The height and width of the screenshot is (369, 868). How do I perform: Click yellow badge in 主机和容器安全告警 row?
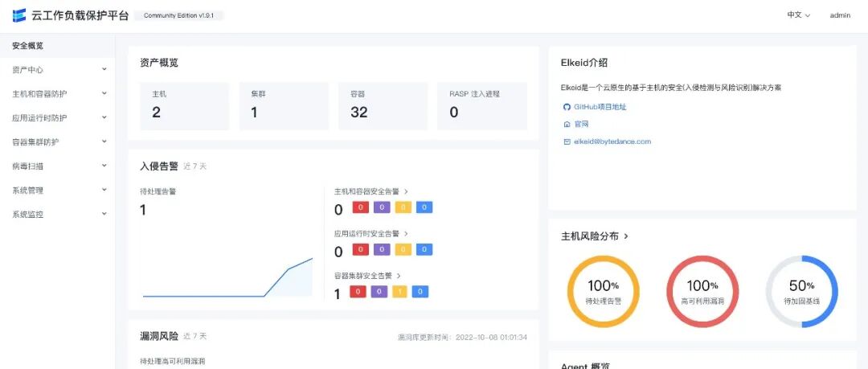tap(403, 207)
